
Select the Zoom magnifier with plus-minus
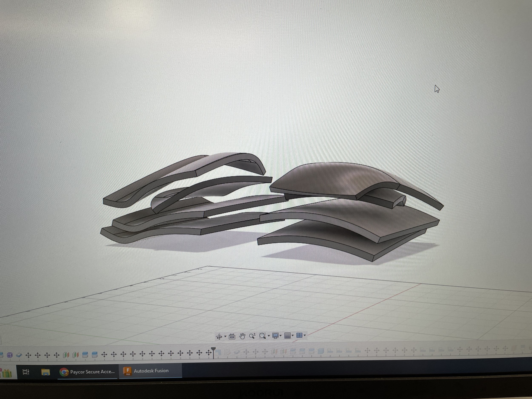coord(252,336)
